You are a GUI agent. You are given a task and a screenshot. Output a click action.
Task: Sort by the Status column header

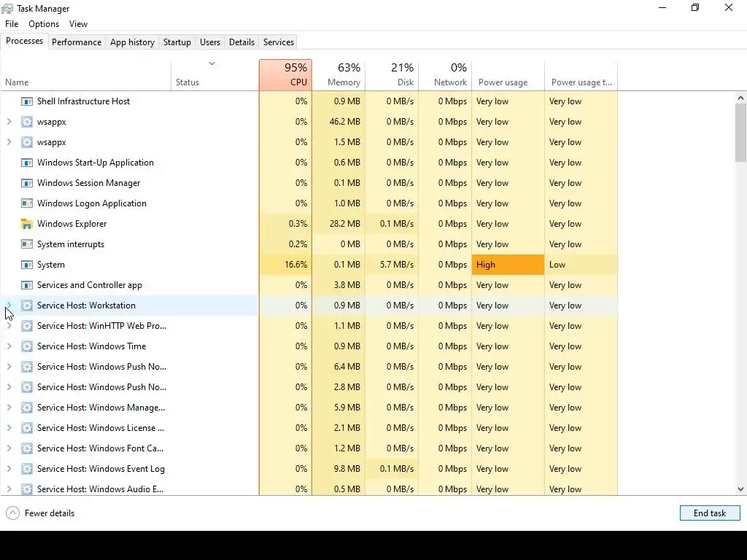coord(215,75)
